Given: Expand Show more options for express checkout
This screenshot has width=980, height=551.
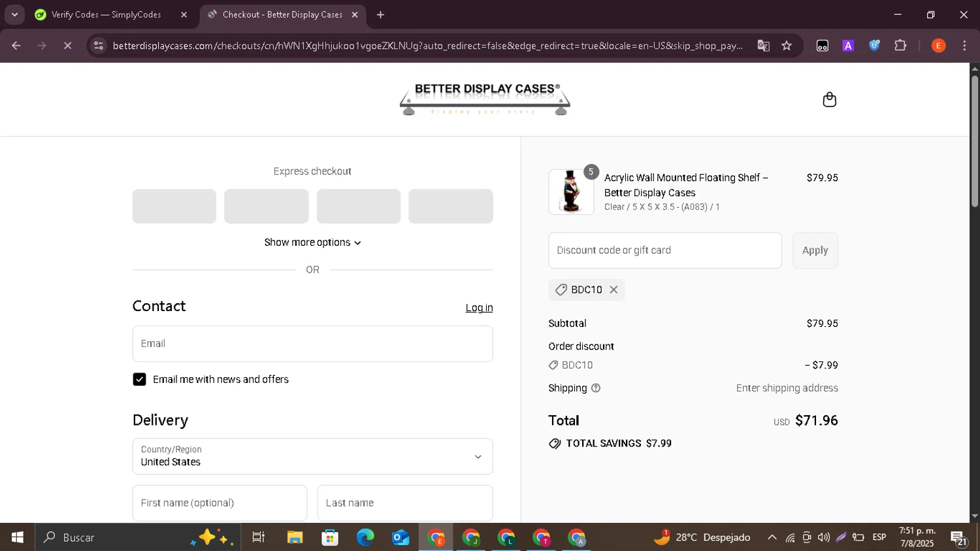Looking at the screenshot, I should pos(312,242).
